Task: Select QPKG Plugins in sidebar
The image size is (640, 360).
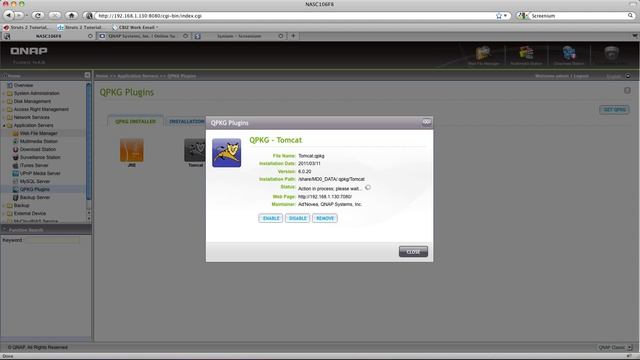Action: coord(34,189)
